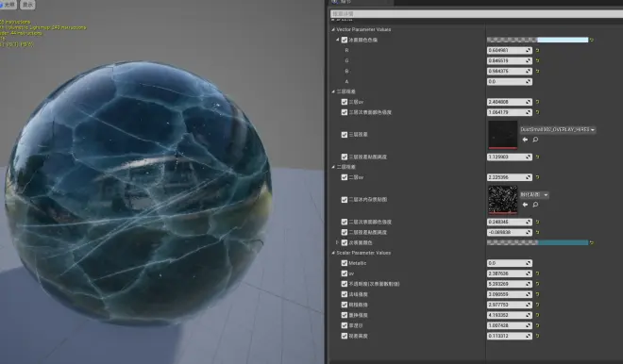Viewport: 623px width, 364px height.
Task: Click the details search box
Action: (476, 14)
